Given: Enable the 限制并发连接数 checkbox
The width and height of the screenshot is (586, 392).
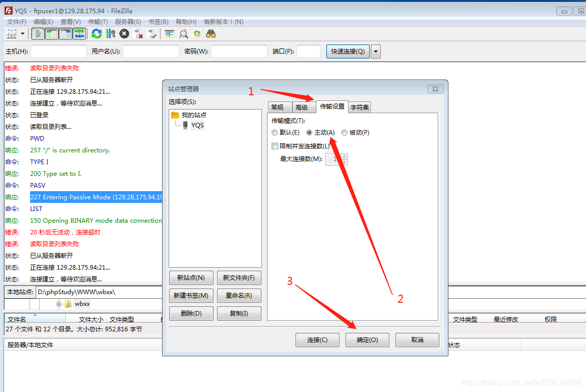Looking at the screenshot, I should tap(275, 146).
